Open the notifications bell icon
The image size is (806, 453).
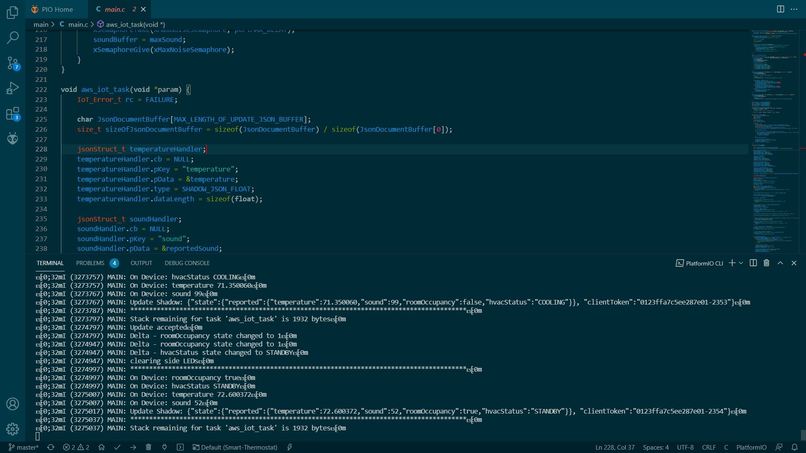(x=795, y=447)
